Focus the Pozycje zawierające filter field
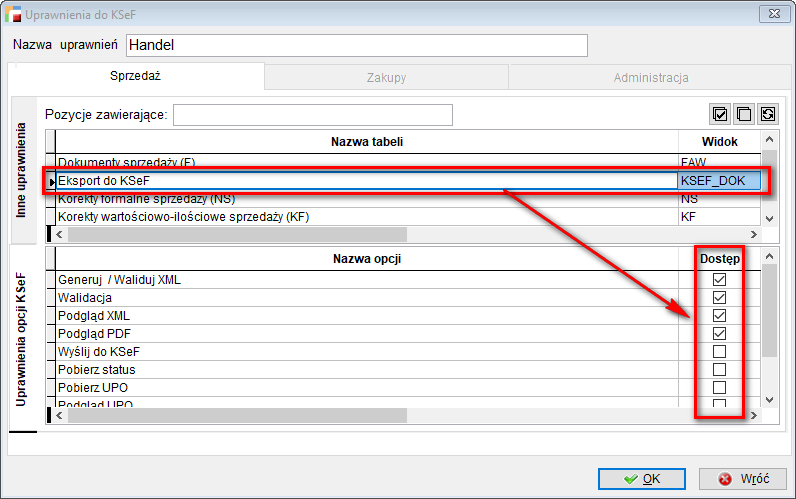This screenshot has height=499, width=796. pos(312,115)
